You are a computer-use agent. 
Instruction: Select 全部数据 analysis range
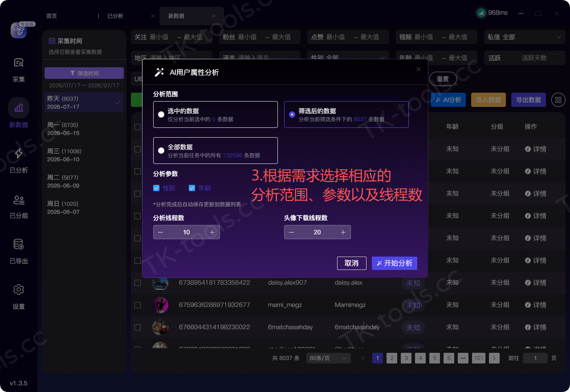click(x=215, y=151)
